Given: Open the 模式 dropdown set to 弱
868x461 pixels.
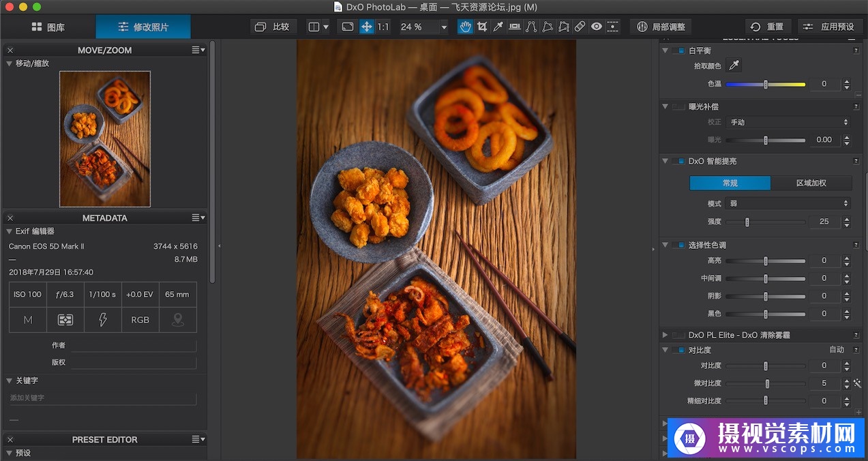Looking at the screenshot, I should pyautogui.click(x=788, y=203).
